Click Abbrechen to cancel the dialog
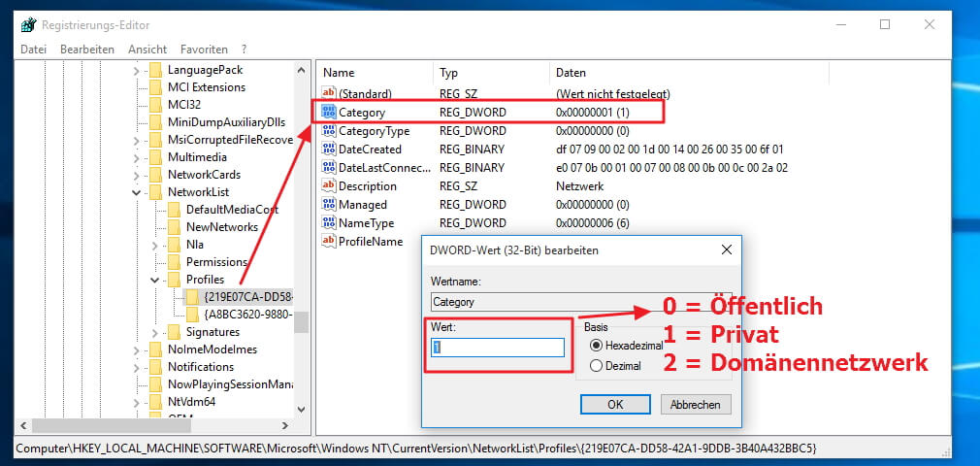980x466 pixels. click(x=695, y=404)
